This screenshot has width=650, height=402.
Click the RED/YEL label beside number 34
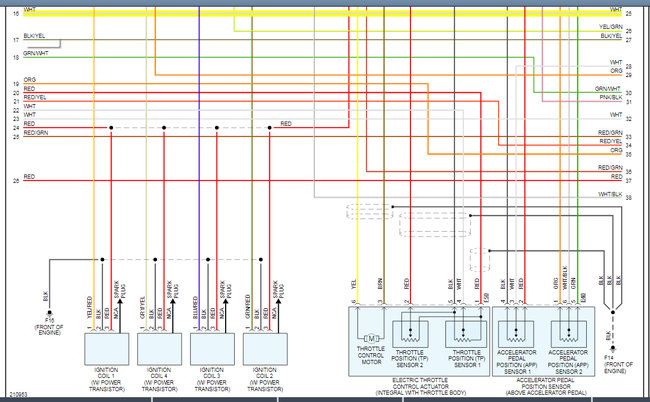611,141
